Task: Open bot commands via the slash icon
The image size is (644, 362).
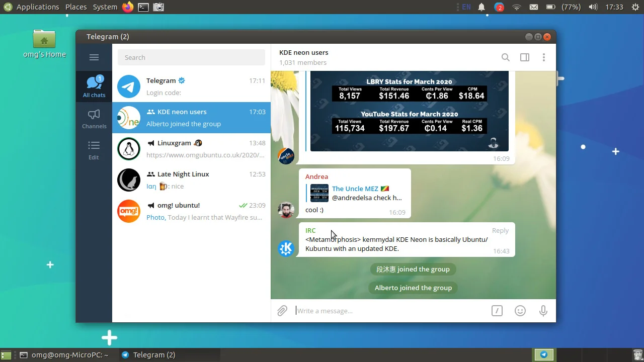Action: click(x=497, y=311)
